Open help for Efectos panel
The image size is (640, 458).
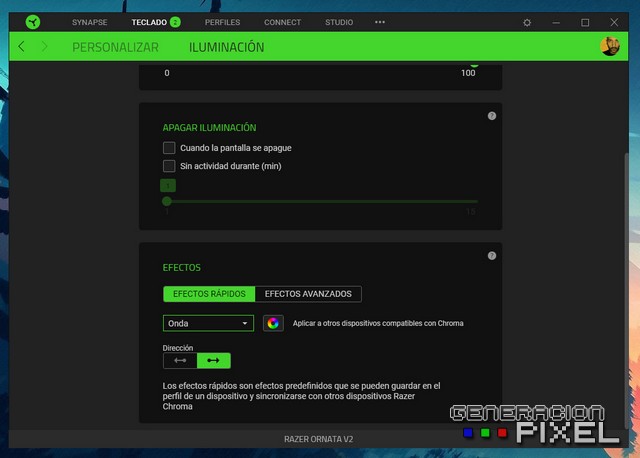(x=492, y=256)
